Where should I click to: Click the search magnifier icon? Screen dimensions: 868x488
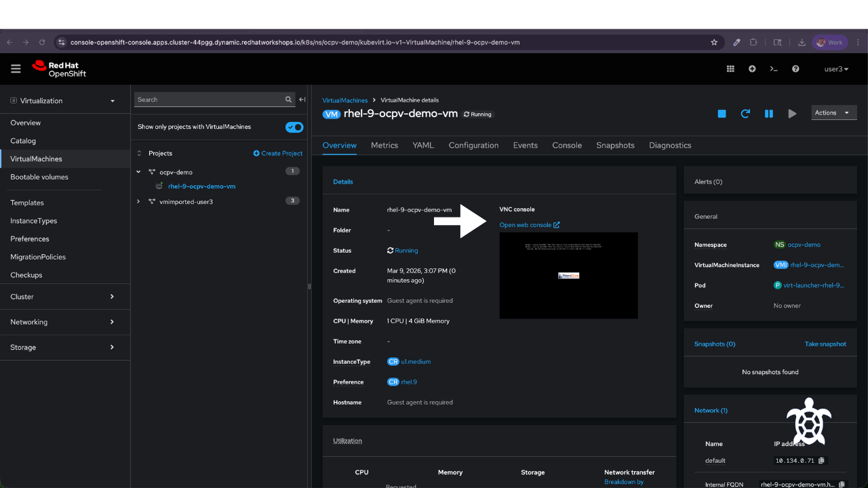289,100
